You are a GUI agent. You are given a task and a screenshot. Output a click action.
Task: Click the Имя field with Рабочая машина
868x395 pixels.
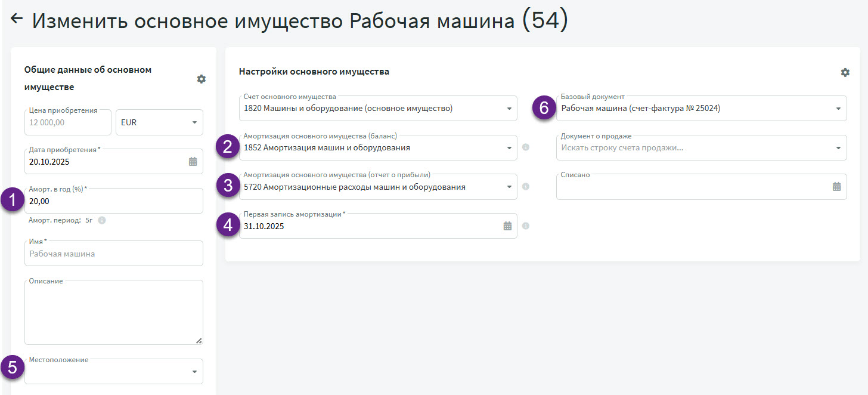pyautogui.click(x=113, y=254)
